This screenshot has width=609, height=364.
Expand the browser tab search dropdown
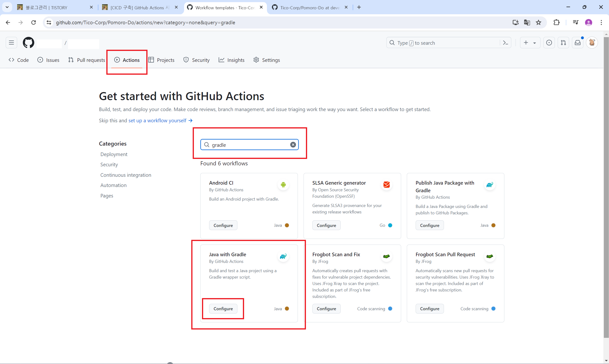tap(7, 7)
